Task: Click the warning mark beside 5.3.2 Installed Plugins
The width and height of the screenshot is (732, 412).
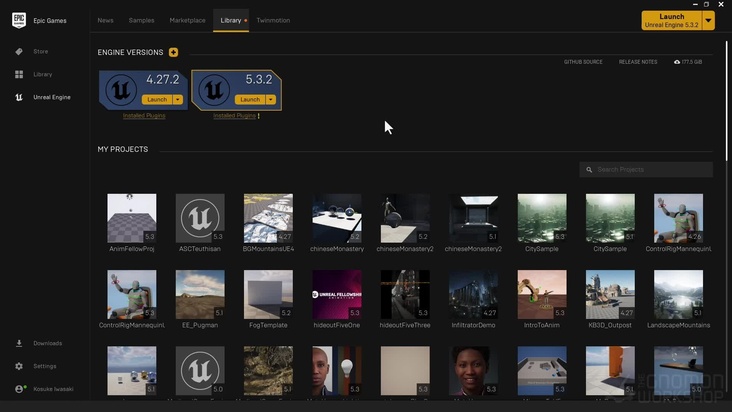Action: coord(259,116)
